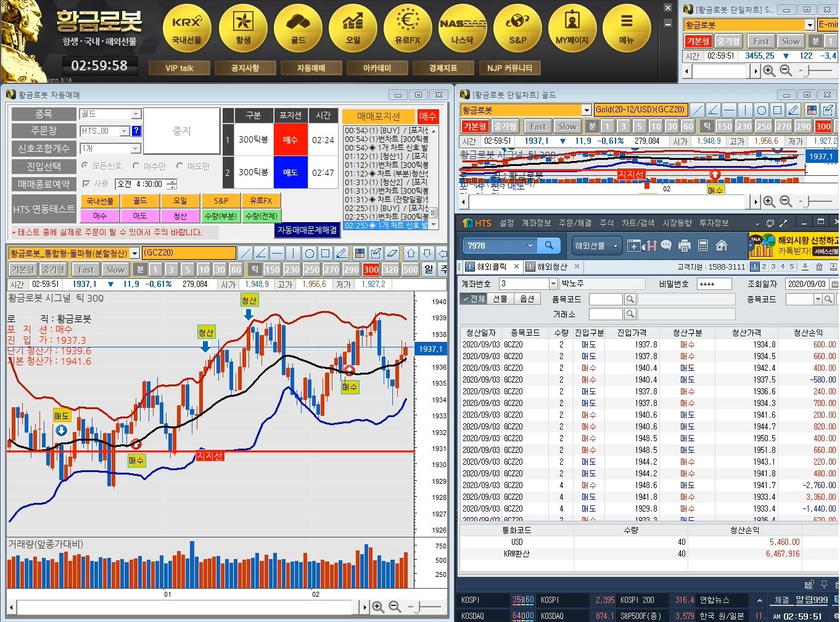Zoom in on the main chart

coord(378,607)
